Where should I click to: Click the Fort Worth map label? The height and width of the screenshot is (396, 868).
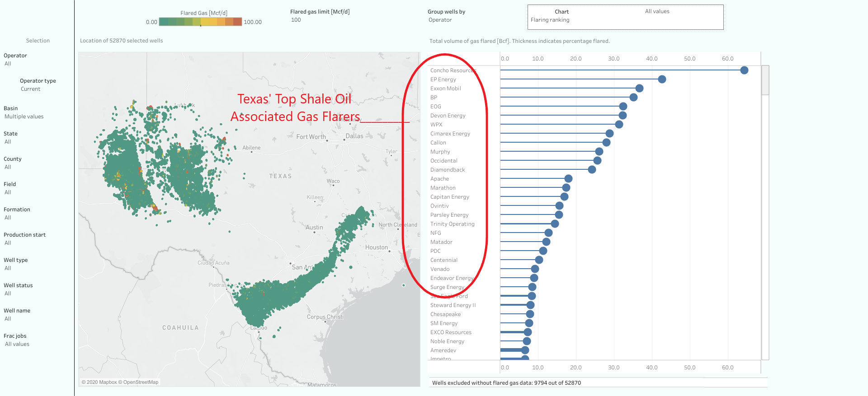click(311, 137)
